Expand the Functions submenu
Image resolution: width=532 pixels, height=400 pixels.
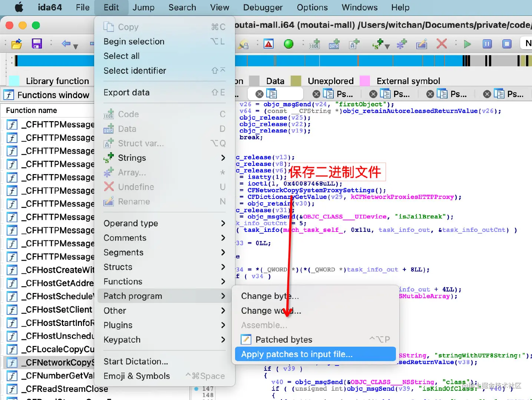165,281
